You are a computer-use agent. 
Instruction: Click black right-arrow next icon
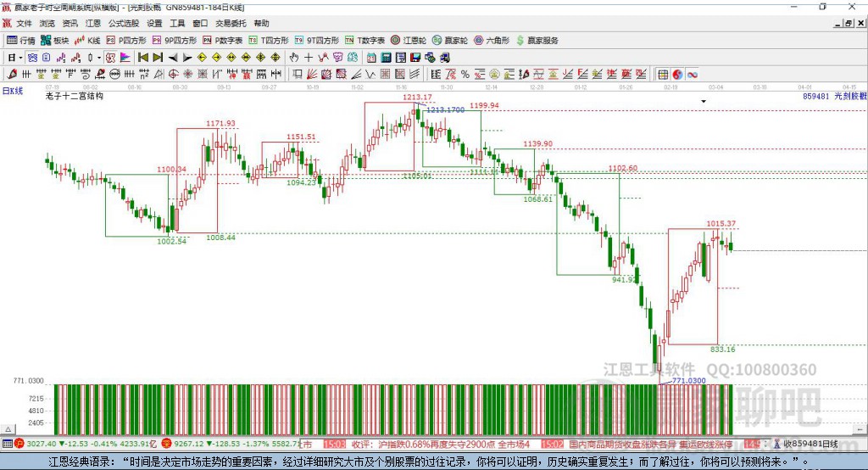point(187,58)
